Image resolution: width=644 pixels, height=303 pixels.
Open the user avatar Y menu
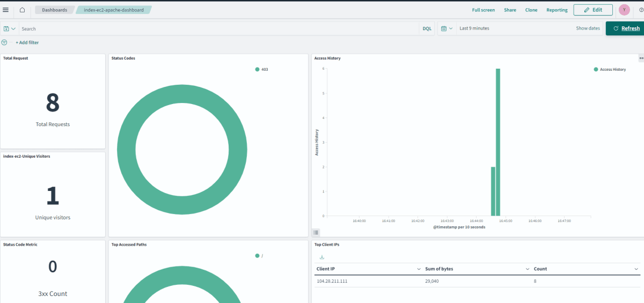(624, 10)
